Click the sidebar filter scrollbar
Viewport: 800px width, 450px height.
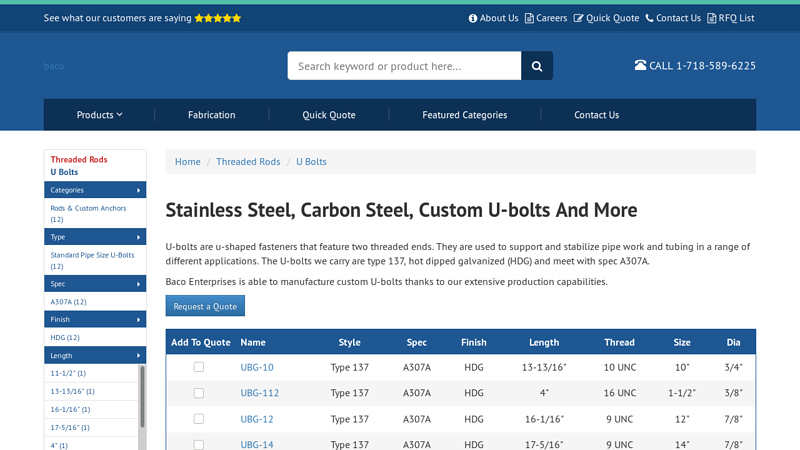[142, 396]
